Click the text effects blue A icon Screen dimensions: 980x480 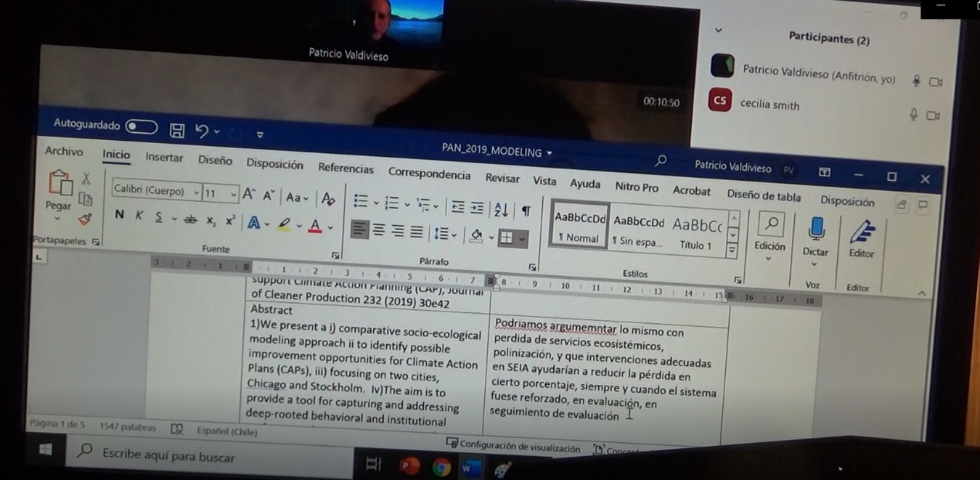coord(253,222)
